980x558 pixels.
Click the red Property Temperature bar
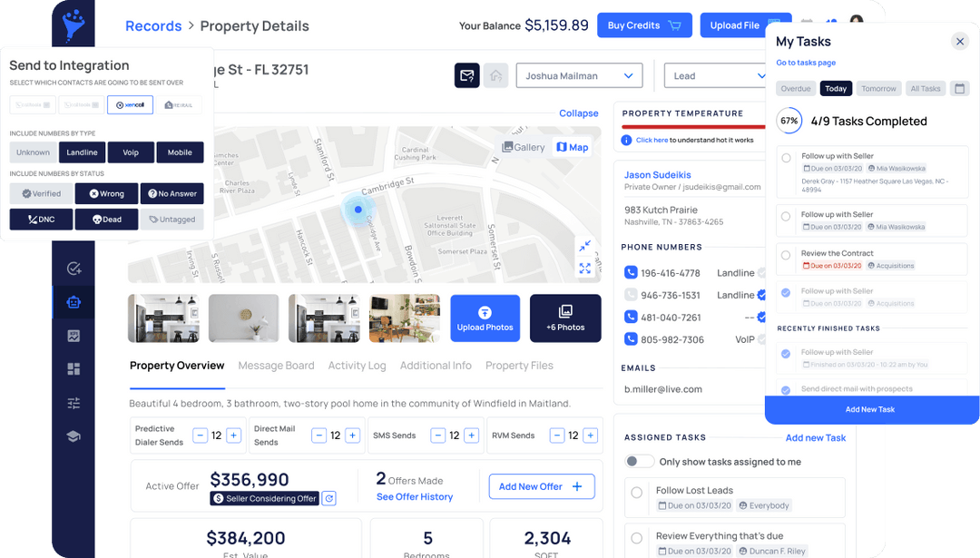coord(693,127)
